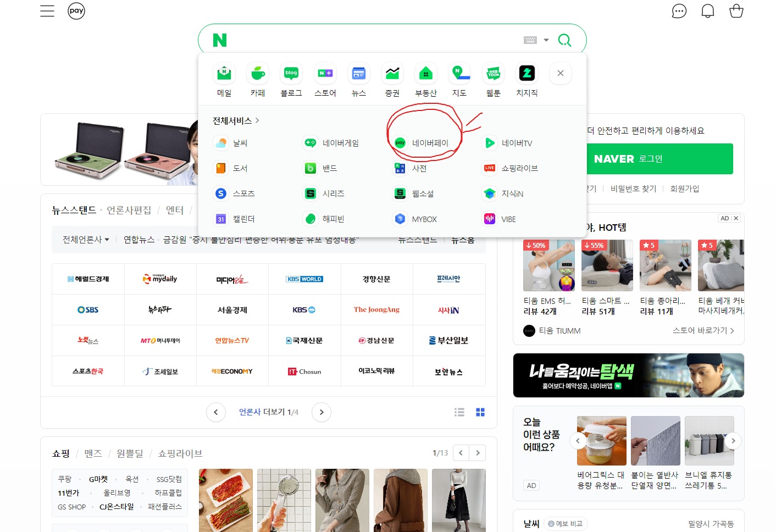Switch to the 원쁠딜 shopping tab
776x532 pixels.
[x=130, y=453]
